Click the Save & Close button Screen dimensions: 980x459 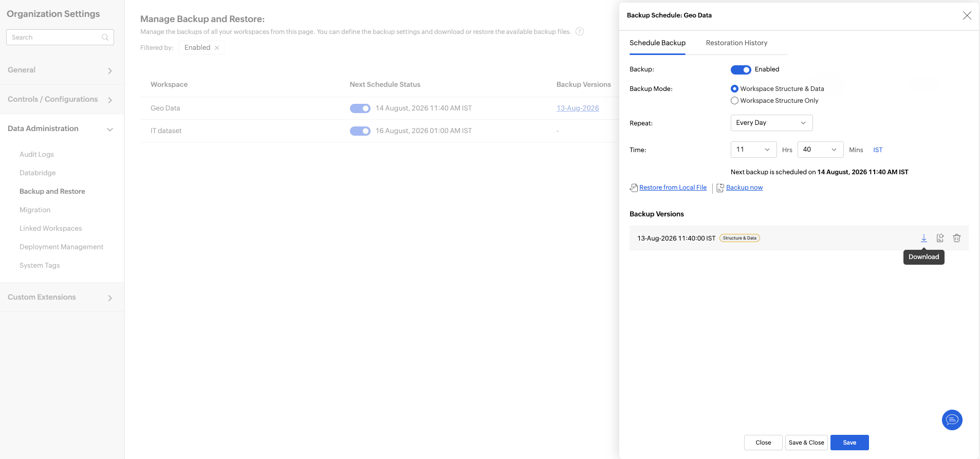click(806, 443)
